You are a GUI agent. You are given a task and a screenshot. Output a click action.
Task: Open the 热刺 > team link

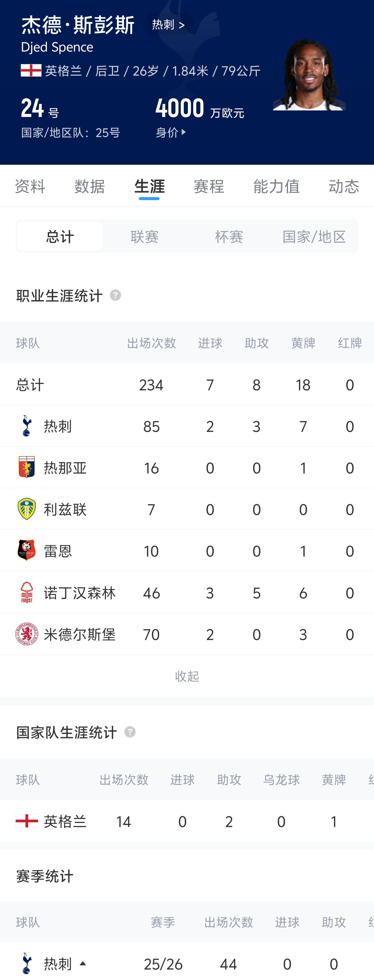point(169,25)
